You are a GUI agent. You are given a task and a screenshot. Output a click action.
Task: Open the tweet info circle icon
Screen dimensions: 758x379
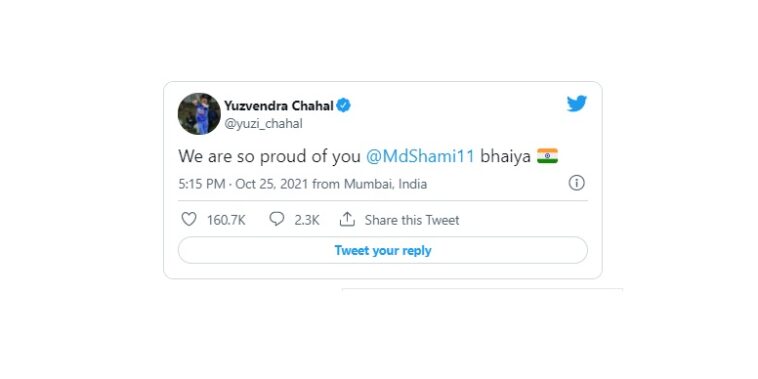576,183
